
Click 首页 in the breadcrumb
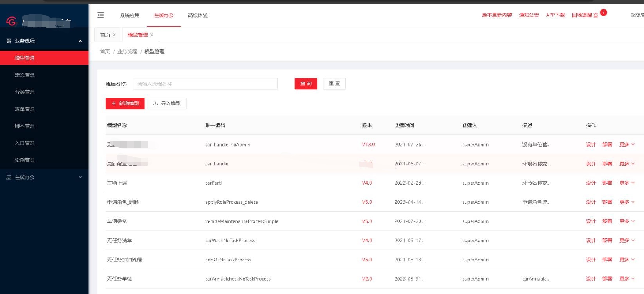[105, 52]
